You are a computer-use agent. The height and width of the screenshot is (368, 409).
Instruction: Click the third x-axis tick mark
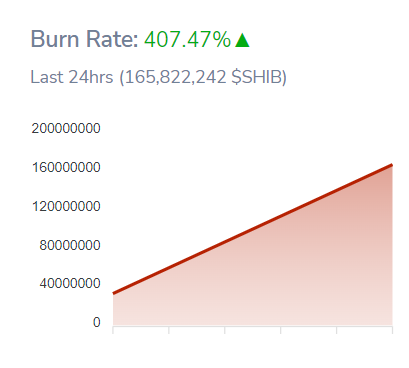point(225,330)
